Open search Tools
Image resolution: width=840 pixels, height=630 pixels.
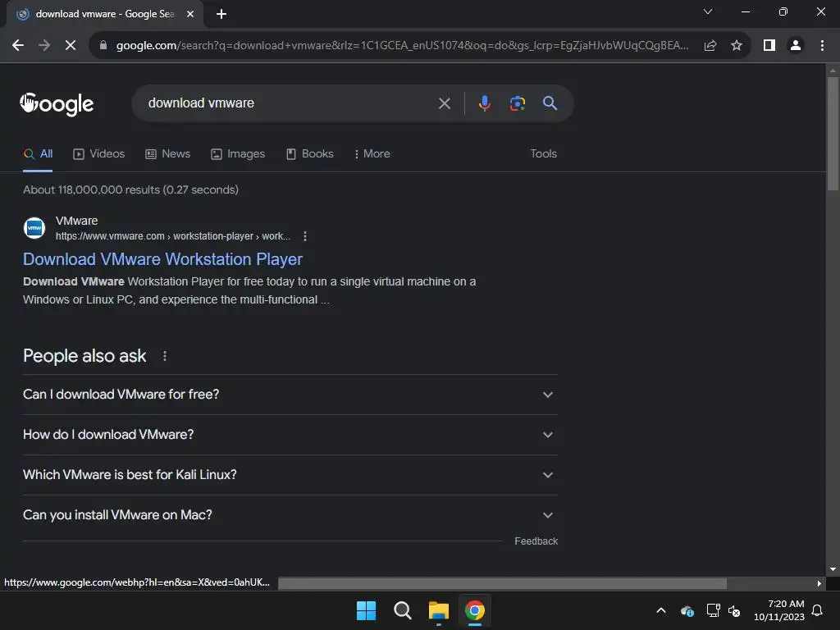tap(543, 153)
